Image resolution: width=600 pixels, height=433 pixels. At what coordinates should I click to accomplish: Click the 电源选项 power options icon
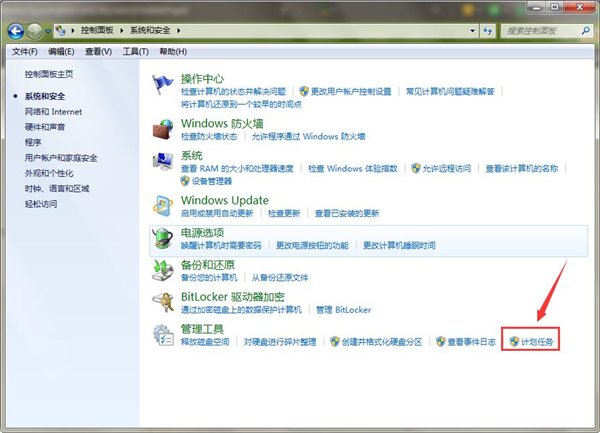pyautogui.click(x=163, y=239)
